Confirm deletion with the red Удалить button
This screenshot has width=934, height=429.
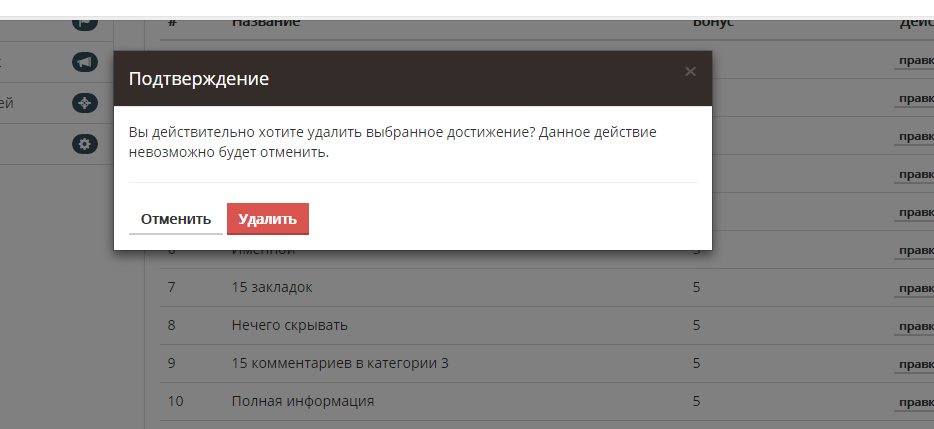pyautogui.click(x=267, y=219)
